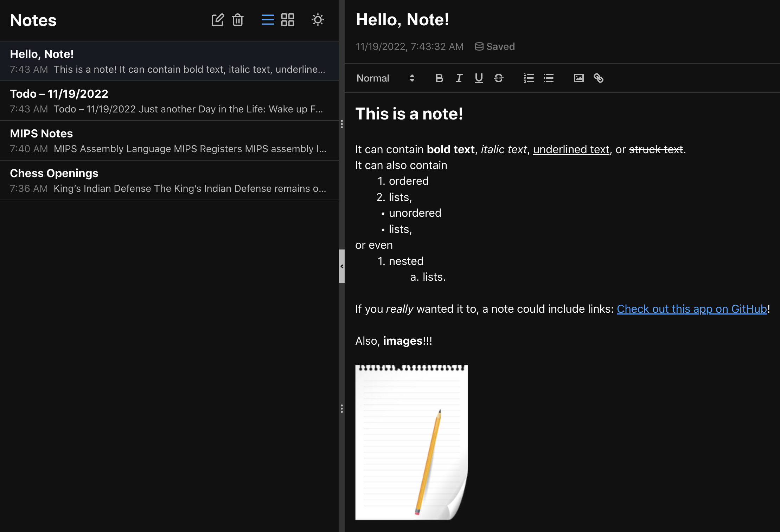This screenshot has height=532, width=780.
Task: Click the 'ordered' list item
Action: tap(409, 181)
